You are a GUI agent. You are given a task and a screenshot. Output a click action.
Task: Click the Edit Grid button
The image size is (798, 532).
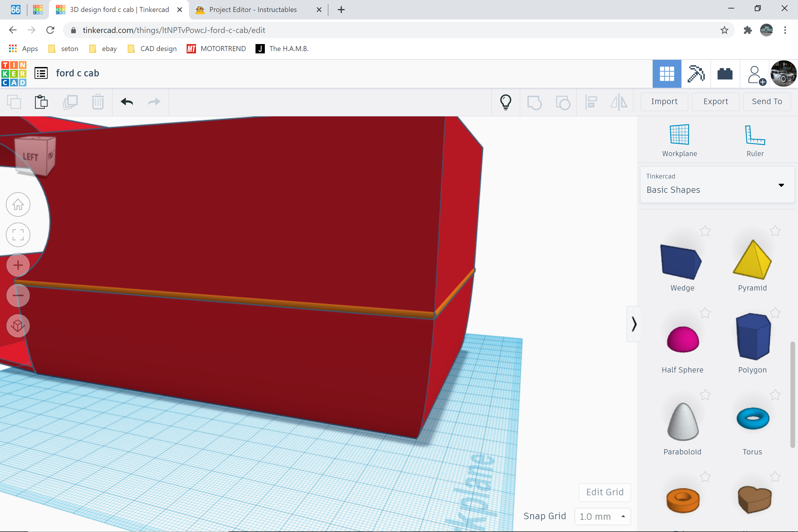click(605, 492)
